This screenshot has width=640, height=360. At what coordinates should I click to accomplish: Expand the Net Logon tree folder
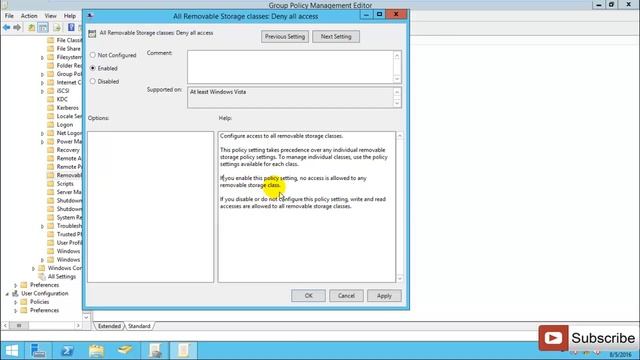pyautogui.click(x=42, y=133)
